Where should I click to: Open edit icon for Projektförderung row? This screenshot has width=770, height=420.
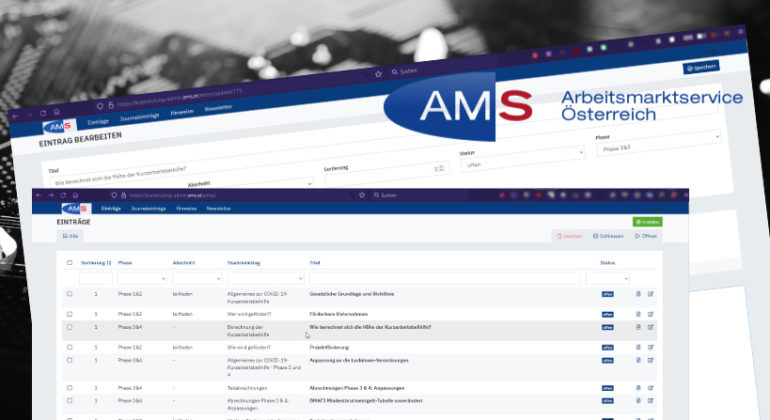(650, 347)
